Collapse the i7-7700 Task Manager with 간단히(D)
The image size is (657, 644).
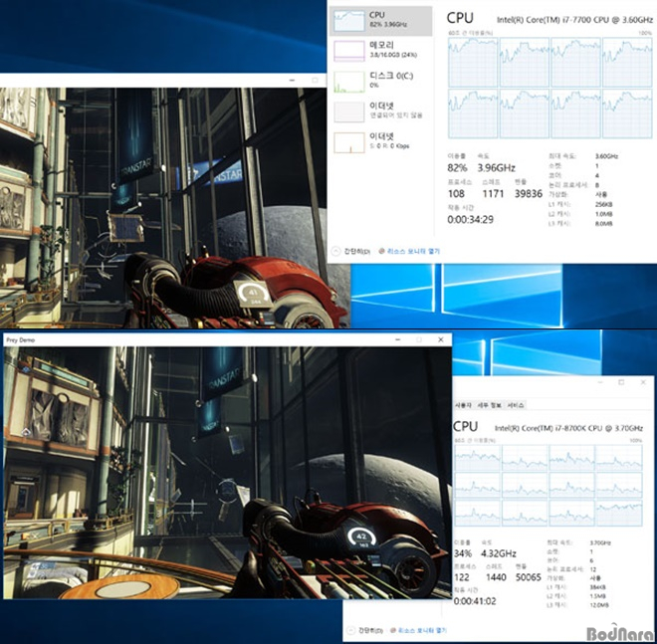coord(351,252)
